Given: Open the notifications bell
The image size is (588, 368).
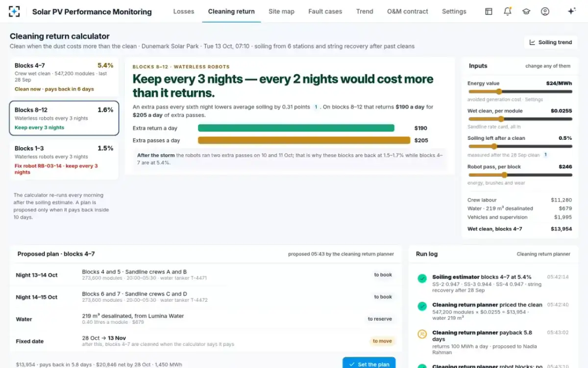Looking at the screenshot, I should 508,11.
